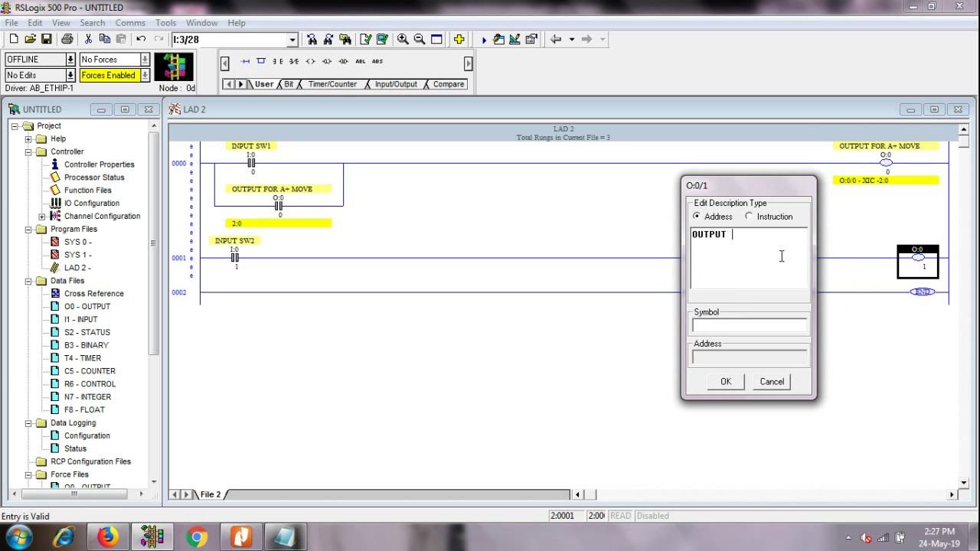Open the Search menu
Screen dimensions: 980x551
(x=93, y=23)
